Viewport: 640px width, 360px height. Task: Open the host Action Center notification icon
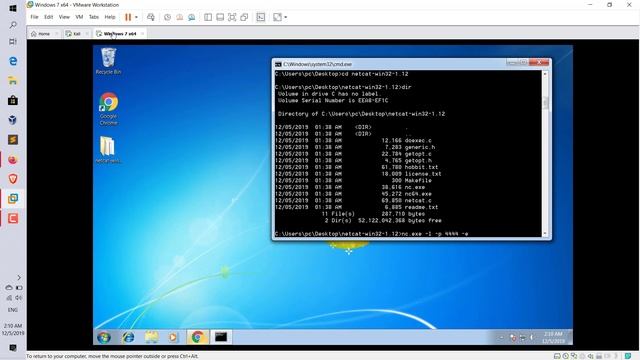[13, 348]
